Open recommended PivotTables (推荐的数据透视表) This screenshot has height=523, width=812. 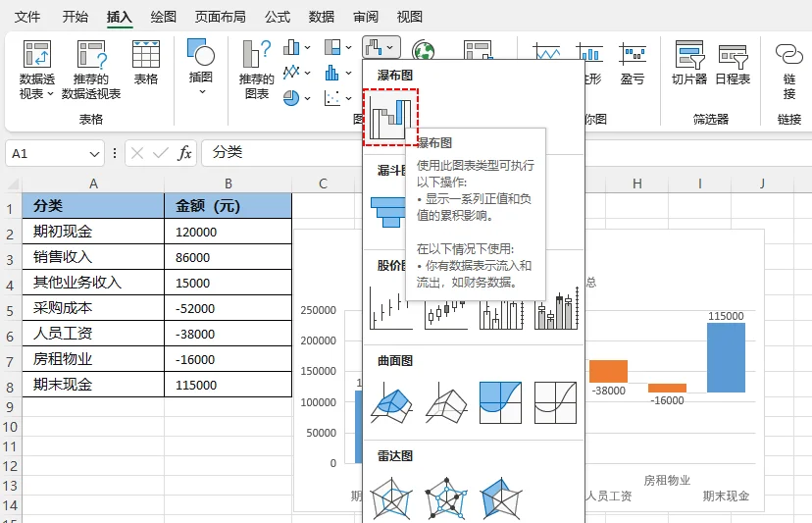[x=91, y=70]
